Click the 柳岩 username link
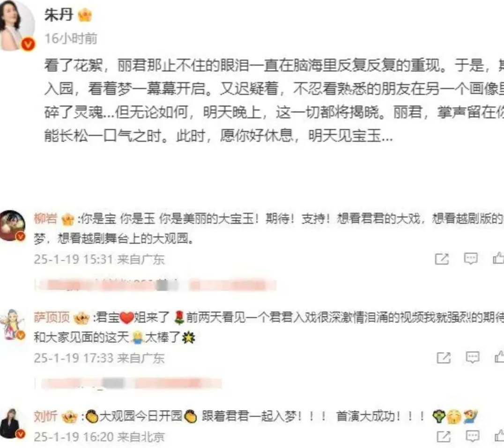504x448 pixels. pyautogui.click(x=45, y=219)
